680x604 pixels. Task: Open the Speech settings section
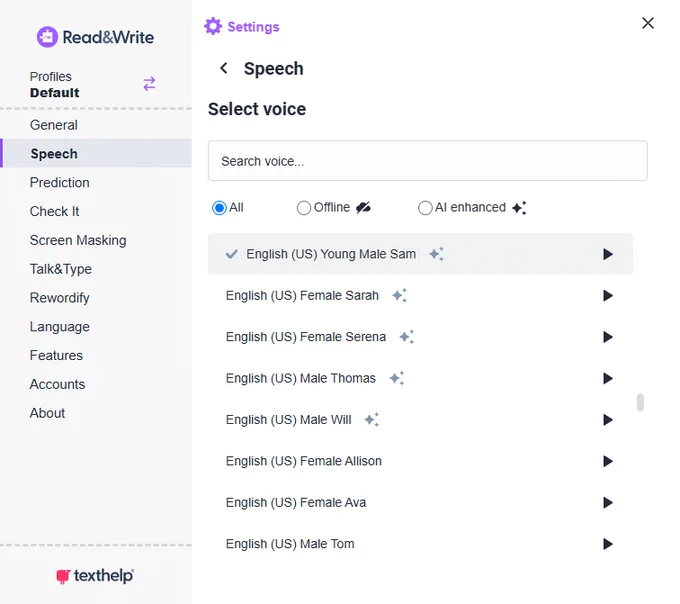tap(96, 153)
